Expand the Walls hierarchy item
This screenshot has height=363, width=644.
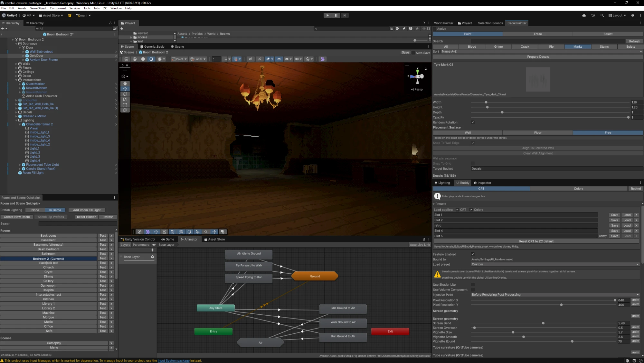click(16, 64)
